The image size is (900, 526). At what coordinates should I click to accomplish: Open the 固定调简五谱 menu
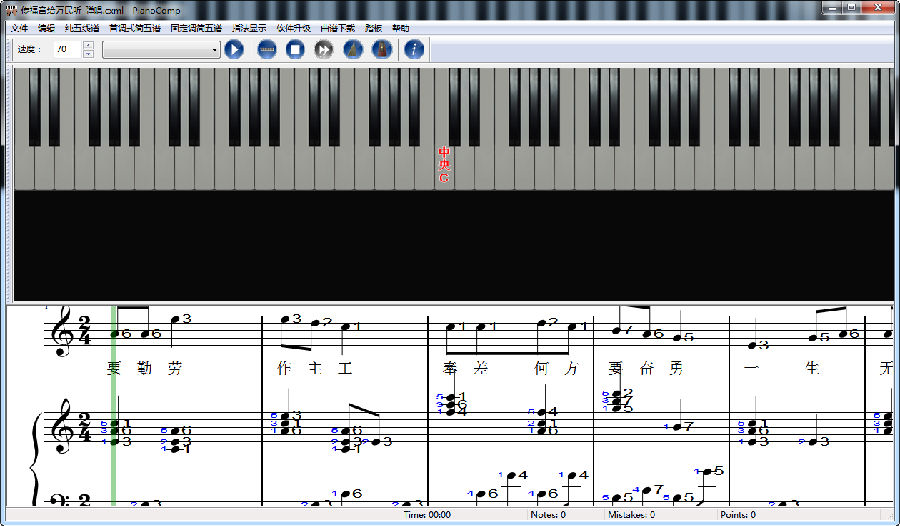coord(196,28)
